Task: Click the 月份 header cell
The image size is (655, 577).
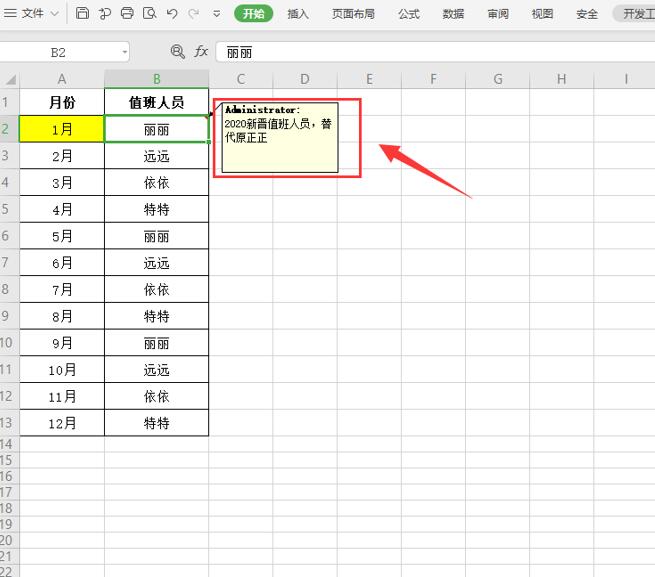Action: coord(62,102)
